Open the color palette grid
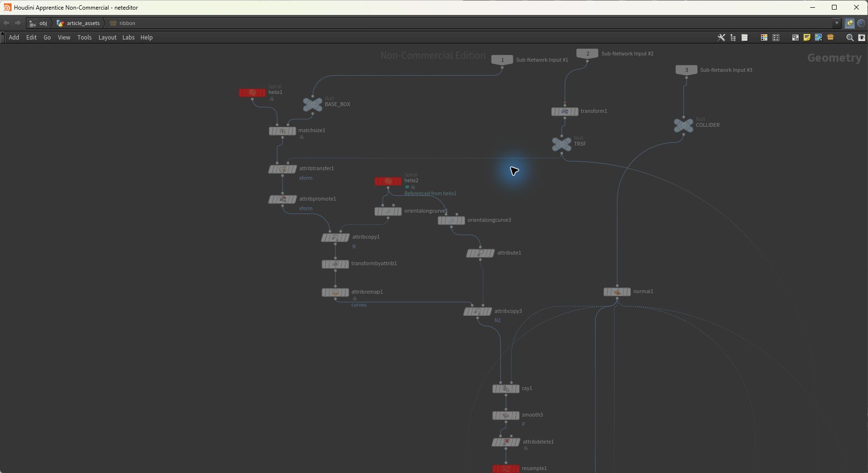Screen dimensions: 868x473 pos(764,38)
